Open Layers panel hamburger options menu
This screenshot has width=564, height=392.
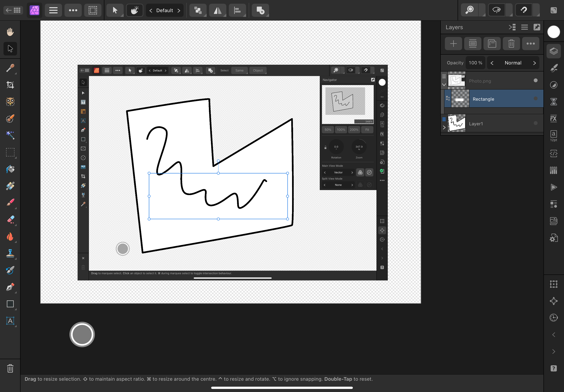click(525, 27)
